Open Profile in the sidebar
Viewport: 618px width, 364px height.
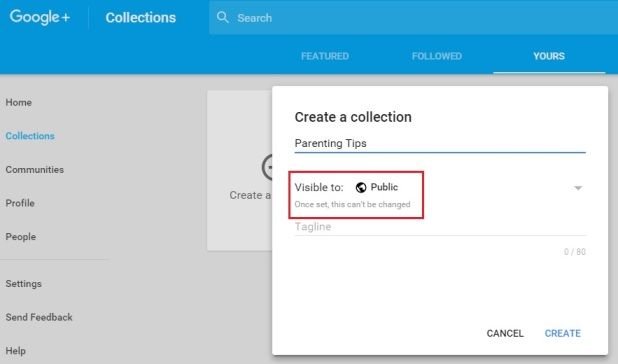[20, 203]
